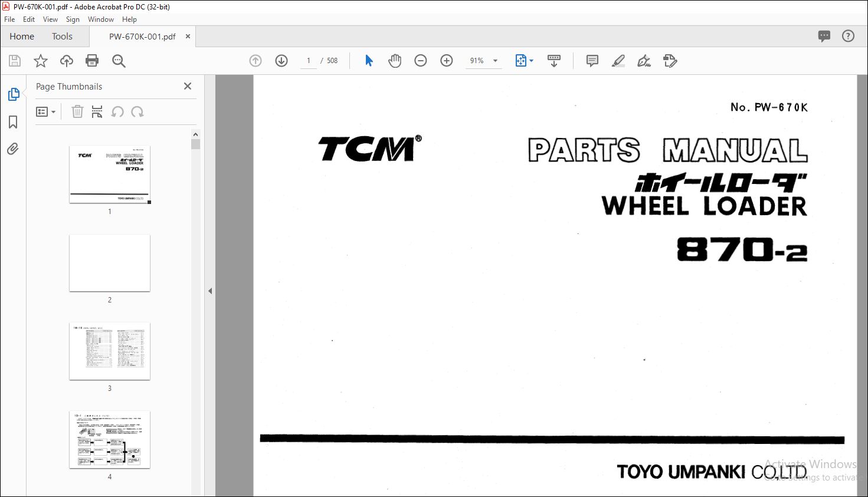The image size is (868, 497).
Task: Select page 4 thumbnail
Action: tap(110, 440)
